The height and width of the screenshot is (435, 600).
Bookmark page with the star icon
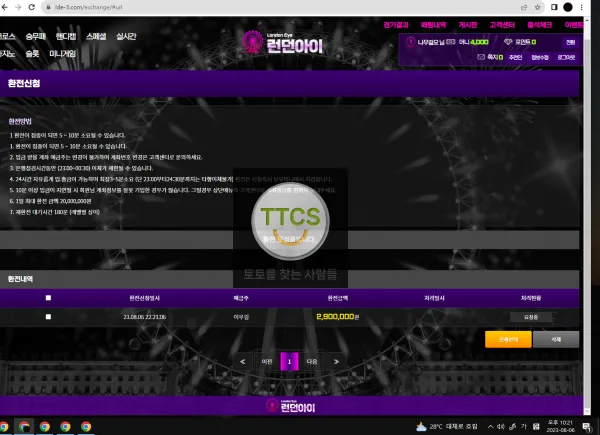point(537,7)
